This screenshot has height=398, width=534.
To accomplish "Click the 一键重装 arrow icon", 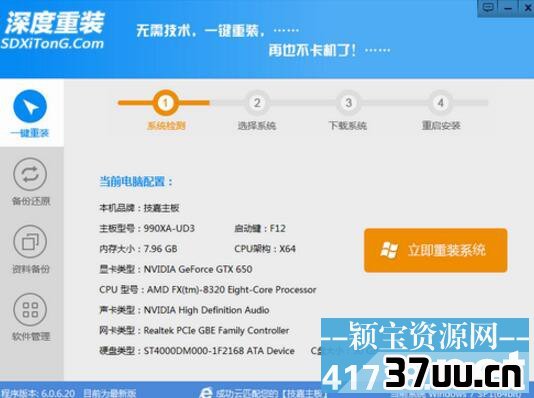I will 30,106.
